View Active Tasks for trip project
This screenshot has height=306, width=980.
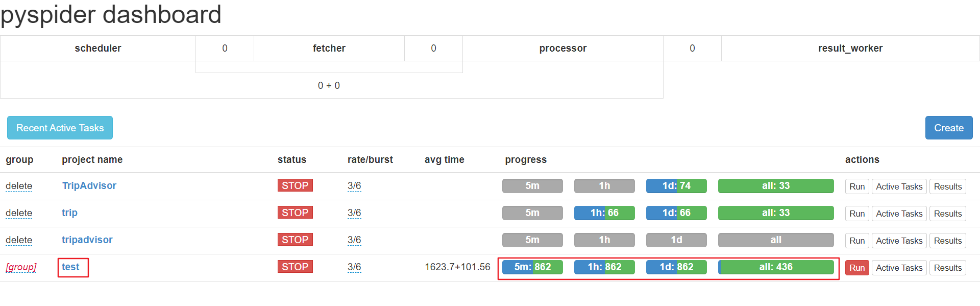tap(899, 214)
